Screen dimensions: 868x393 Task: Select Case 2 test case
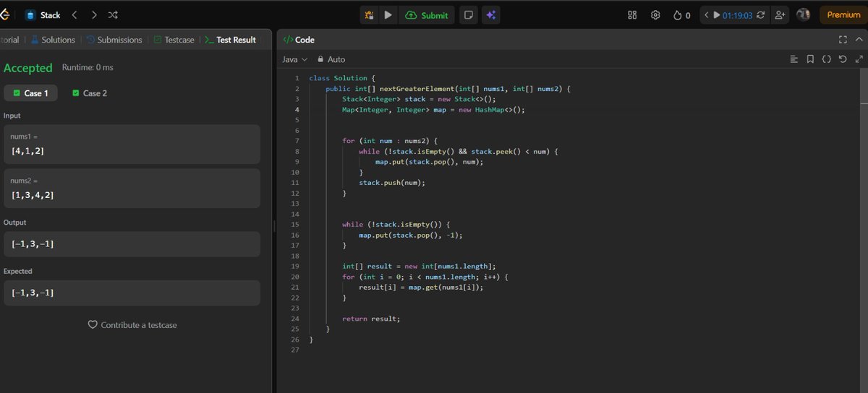click(90, 93)
